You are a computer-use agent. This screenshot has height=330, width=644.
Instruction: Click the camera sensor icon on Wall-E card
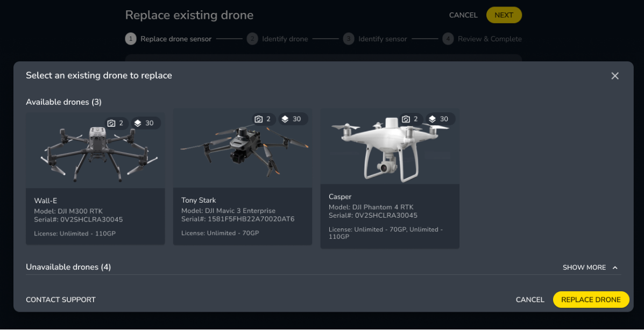[110, 123]
